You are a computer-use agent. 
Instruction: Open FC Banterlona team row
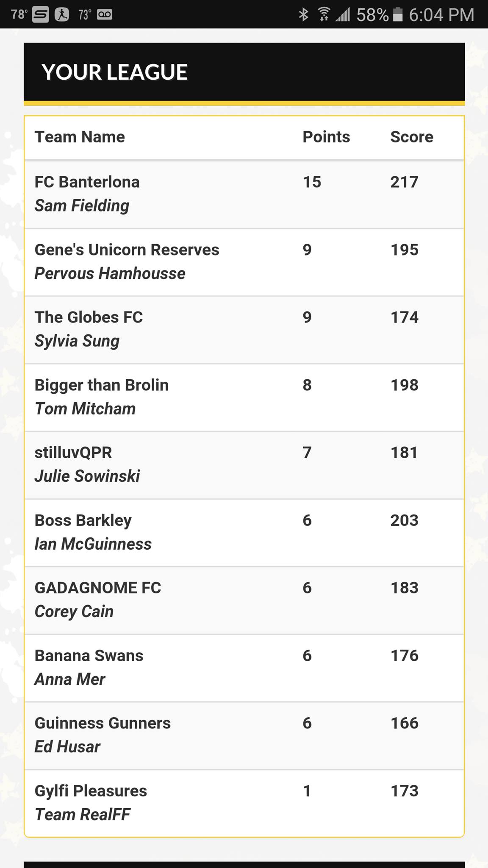click(244, 195)
